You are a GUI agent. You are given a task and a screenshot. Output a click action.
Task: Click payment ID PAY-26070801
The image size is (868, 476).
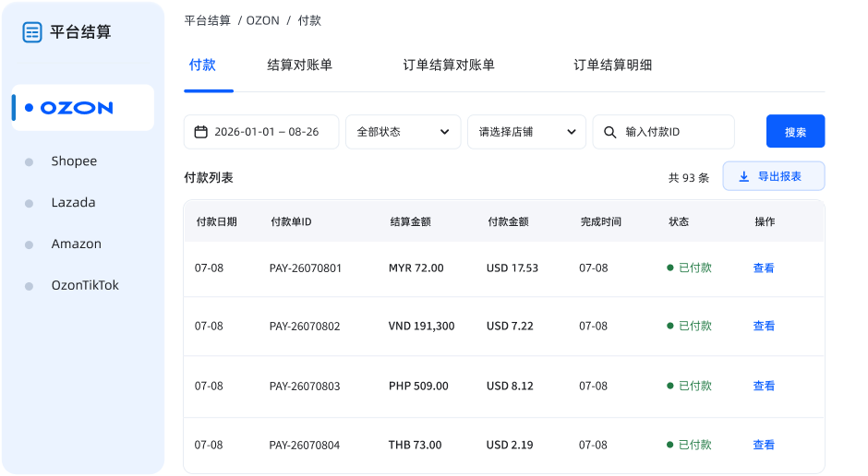click(x=305, y=268)
